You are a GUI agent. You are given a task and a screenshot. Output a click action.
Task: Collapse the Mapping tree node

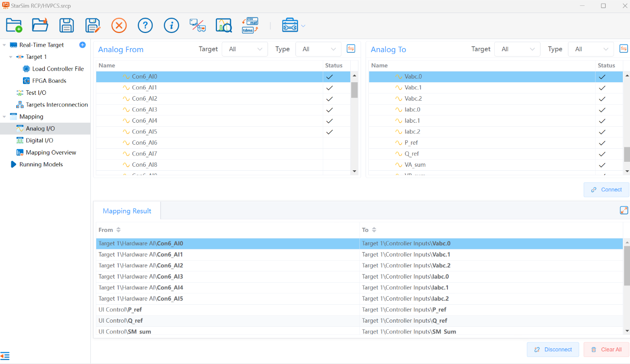4,117
